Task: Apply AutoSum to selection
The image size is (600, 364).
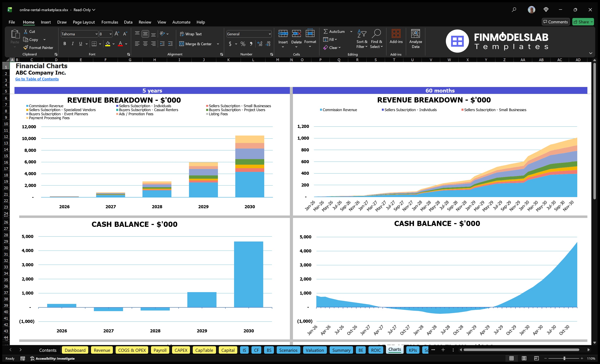Action: (335, 31)
